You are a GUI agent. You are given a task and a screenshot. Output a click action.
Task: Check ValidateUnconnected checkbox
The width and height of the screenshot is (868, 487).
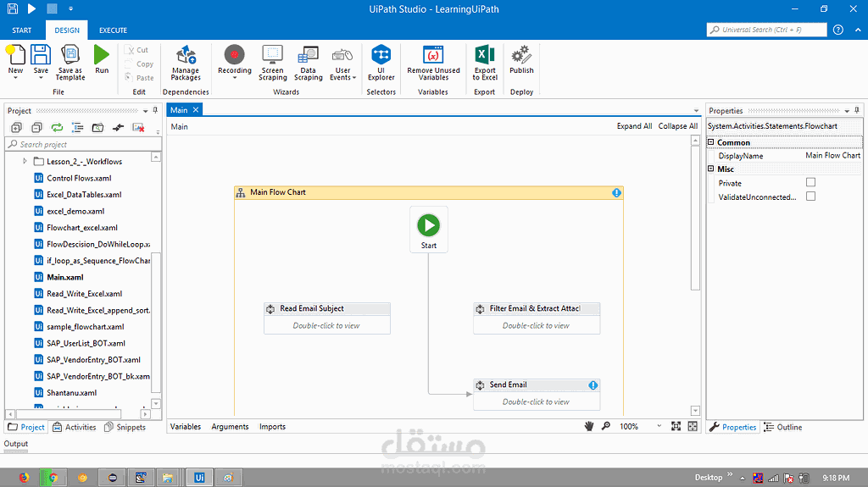pos(810,196)
